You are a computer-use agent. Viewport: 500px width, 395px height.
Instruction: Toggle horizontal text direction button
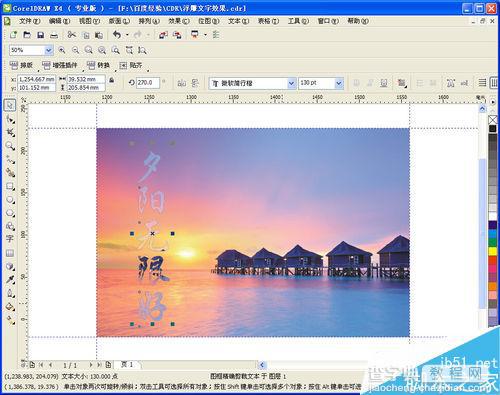pos(482,83)
